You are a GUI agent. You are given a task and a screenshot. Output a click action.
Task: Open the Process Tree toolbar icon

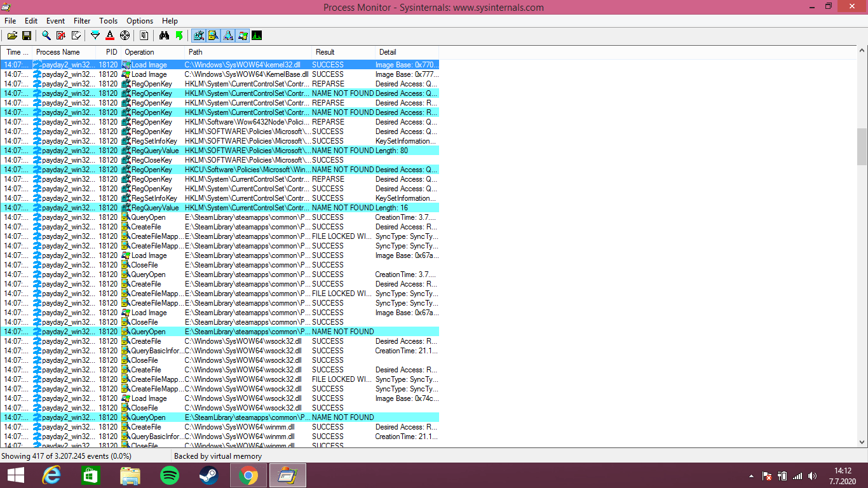coord(144,36)
